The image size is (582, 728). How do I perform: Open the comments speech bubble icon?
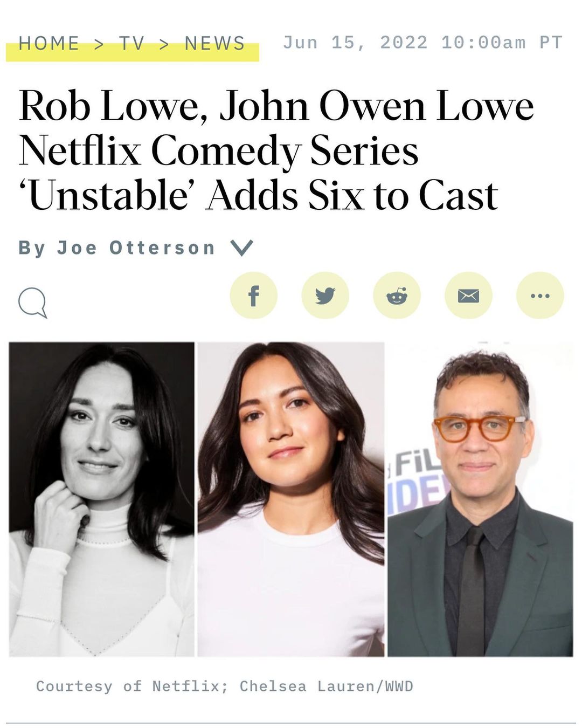point(33,303)
